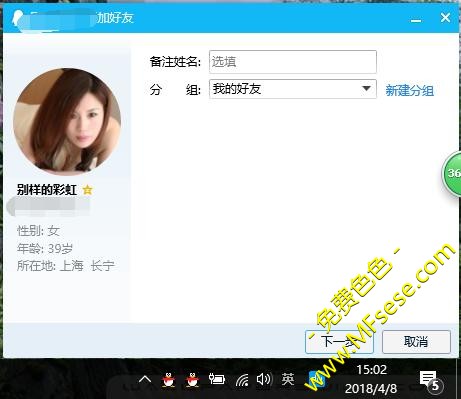Click the QQ logo in title bar
The height and width of the screenshot is (399, 461).
17,18
